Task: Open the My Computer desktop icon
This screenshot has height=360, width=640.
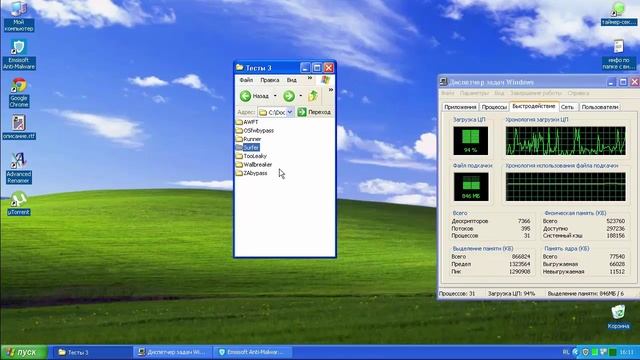Action: click(x=18, y=16)
